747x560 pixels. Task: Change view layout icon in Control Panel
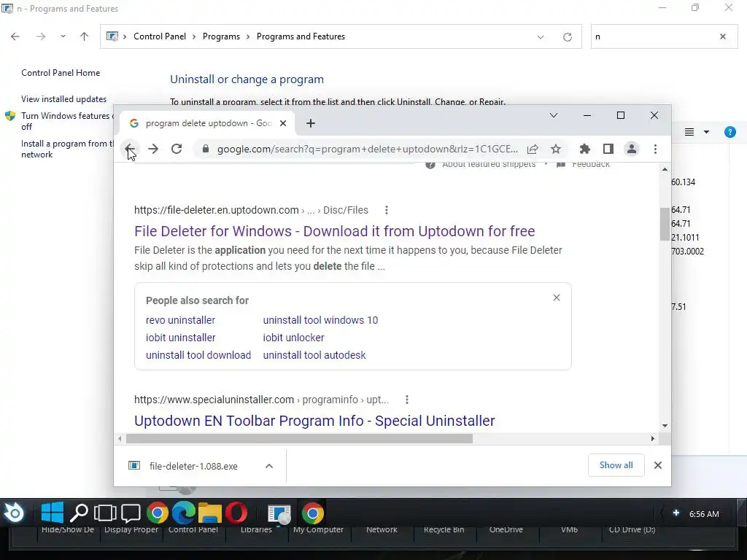(689, 132)
